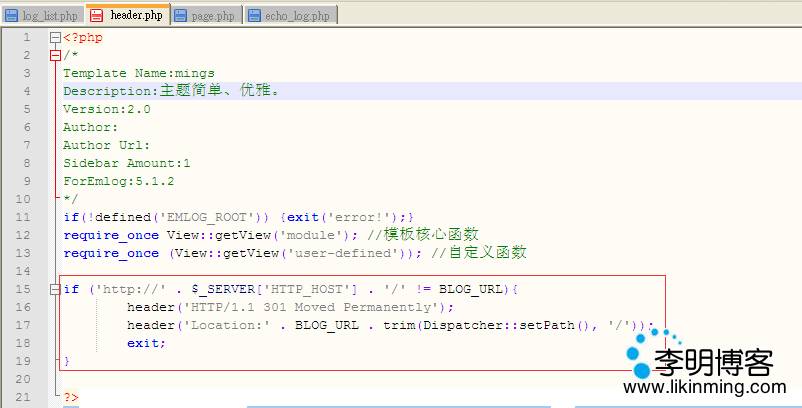Switch to the echo_log.php tab
Viewport: 802px width, 408px height.
tap(297, 15)
